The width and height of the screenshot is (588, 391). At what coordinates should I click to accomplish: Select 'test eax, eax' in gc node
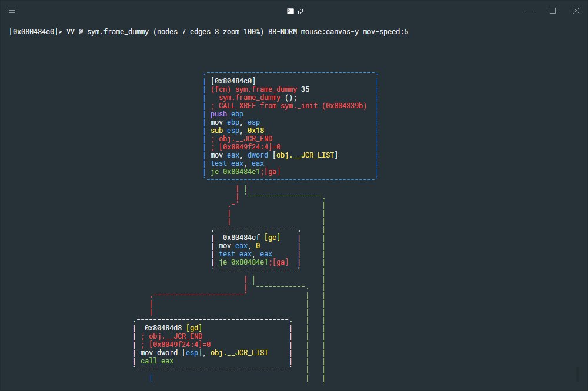click(x=245, y=254)
